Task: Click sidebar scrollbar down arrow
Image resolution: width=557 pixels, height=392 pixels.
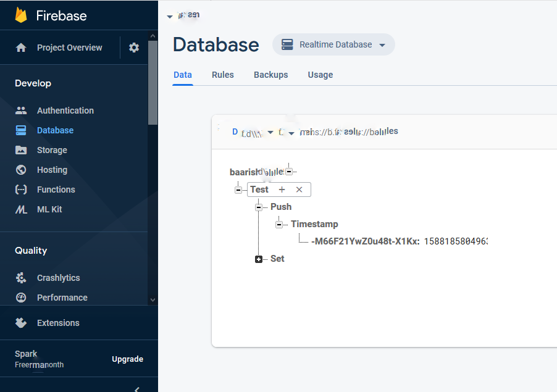Action: [153, 299]
